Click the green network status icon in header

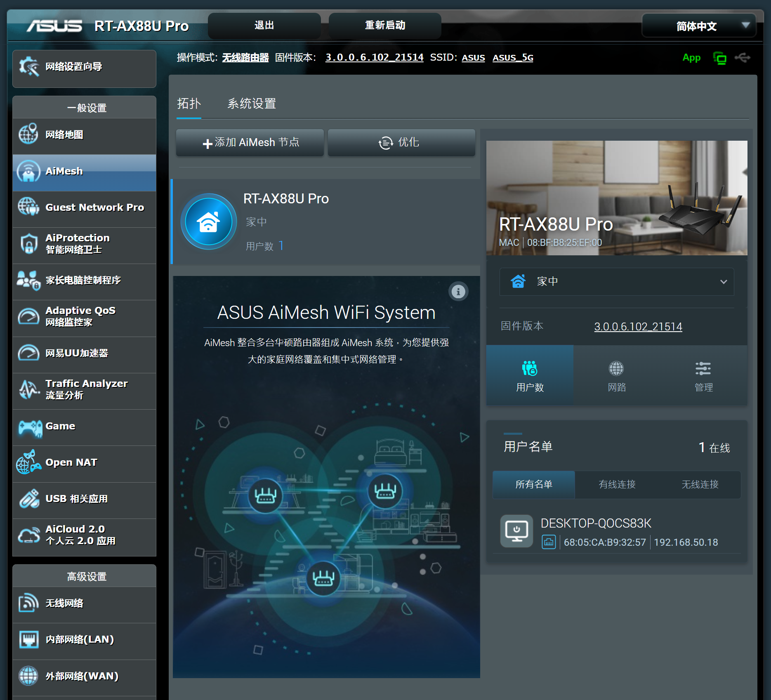click(x=720, y=58)
